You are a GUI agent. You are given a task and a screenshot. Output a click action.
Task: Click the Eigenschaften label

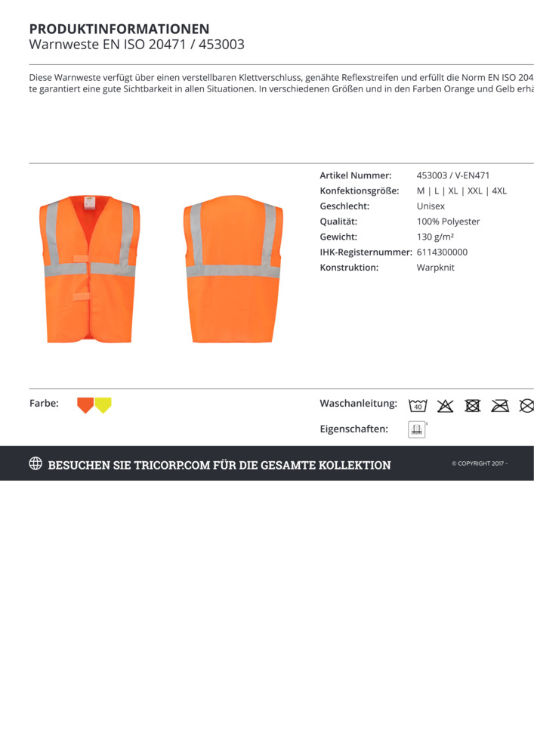coord(354,429)
